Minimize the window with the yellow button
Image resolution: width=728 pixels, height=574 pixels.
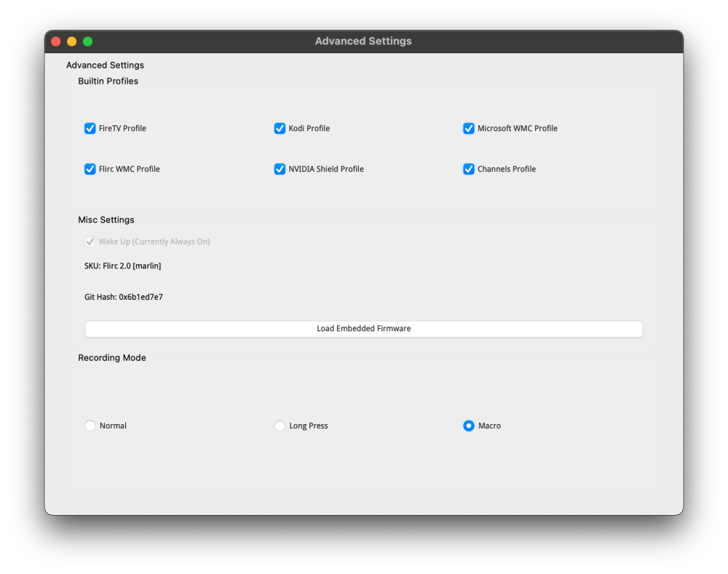point(72,41)
